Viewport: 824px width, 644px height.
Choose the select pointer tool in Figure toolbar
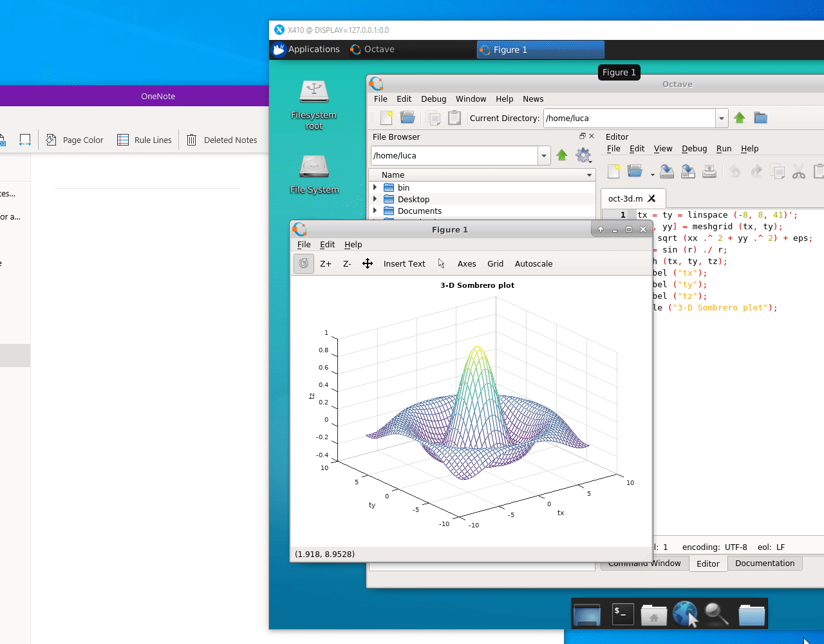[442, 263]
